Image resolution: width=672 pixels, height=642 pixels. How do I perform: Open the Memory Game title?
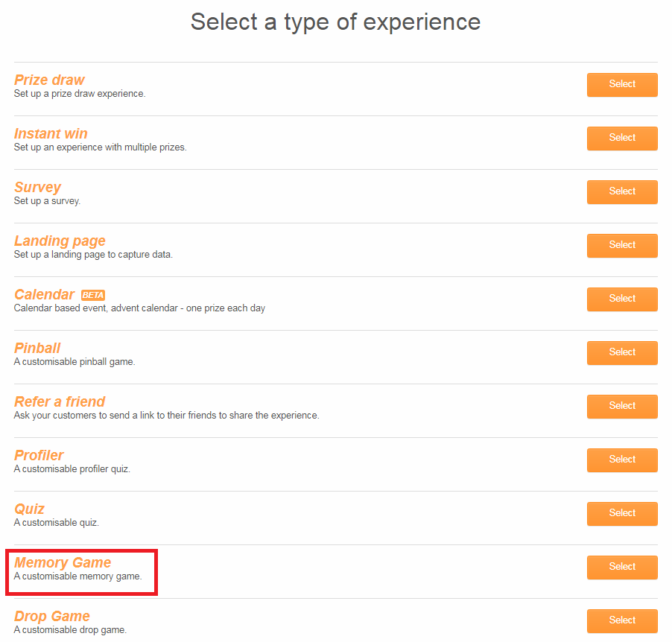[x=63, y=562]
